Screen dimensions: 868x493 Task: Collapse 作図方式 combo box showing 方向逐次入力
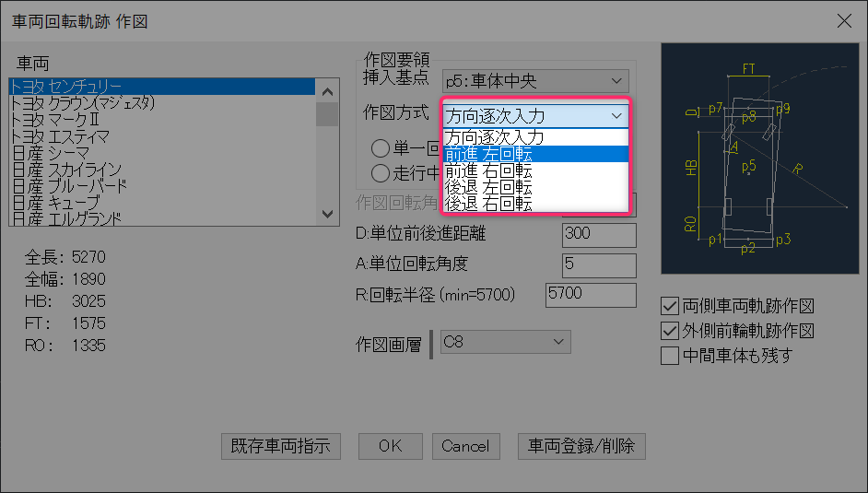pyautogui.click(x=535, y=115)
